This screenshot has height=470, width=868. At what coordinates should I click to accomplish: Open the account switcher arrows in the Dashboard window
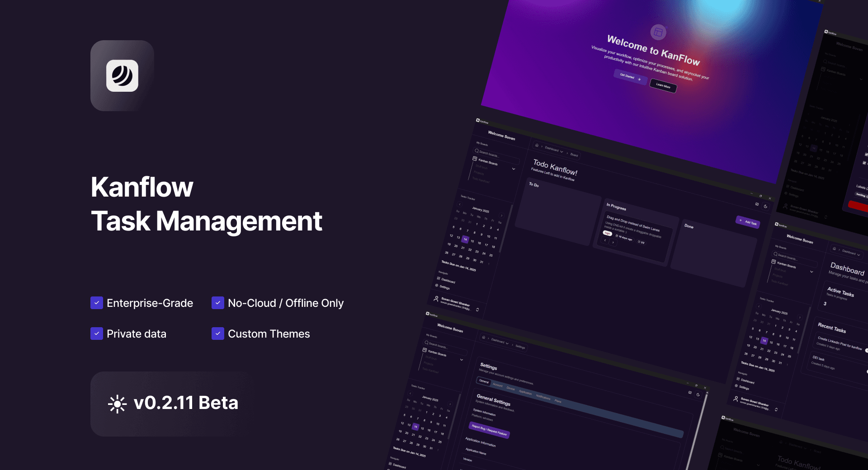776,409
